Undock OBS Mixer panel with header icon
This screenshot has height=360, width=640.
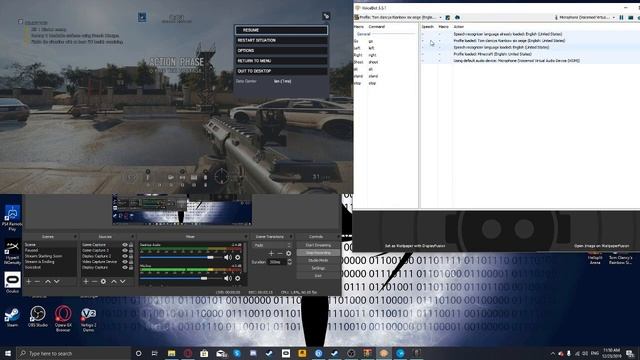(246, 236)
